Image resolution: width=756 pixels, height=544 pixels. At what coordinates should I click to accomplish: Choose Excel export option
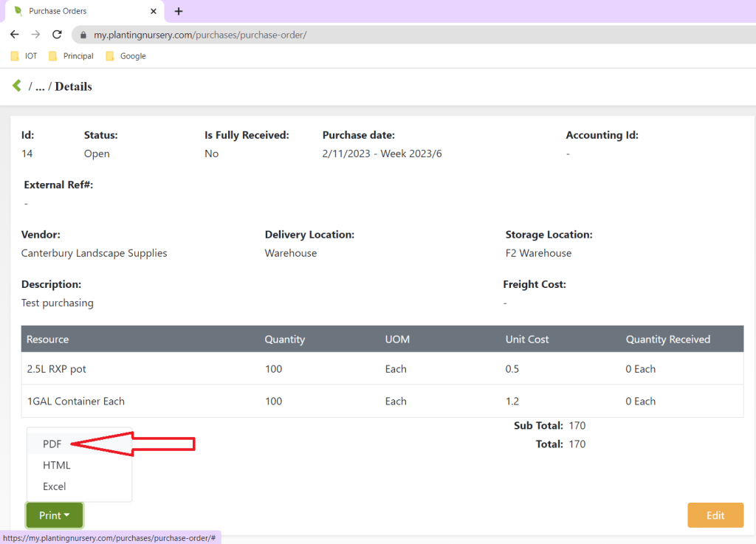tap(55, 486)
